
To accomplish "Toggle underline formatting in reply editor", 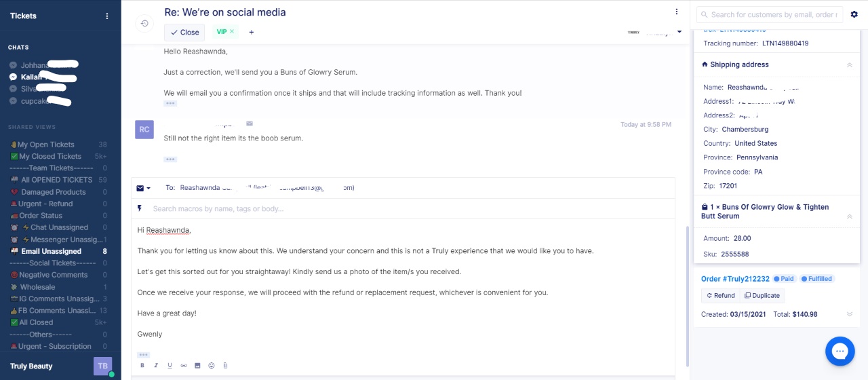I will tap(170, 366).
